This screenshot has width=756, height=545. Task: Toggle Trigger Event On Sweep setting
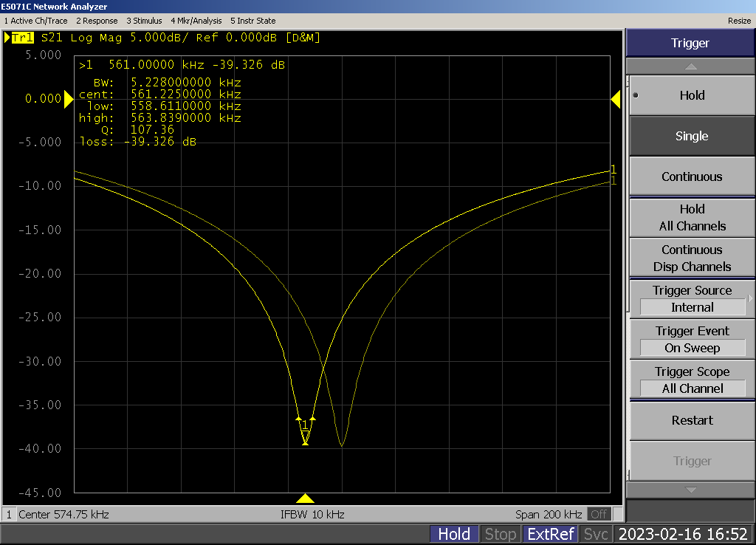click(x=691, y=340)
